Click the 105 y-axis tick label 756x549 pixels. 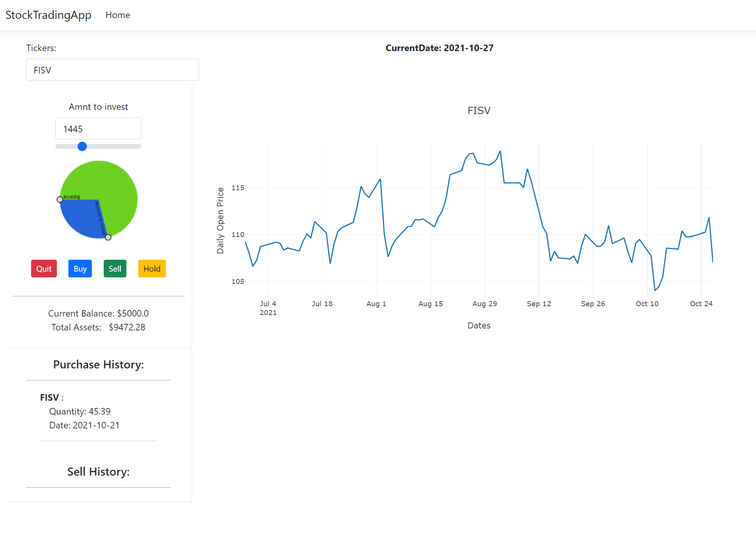pos(238,281)
